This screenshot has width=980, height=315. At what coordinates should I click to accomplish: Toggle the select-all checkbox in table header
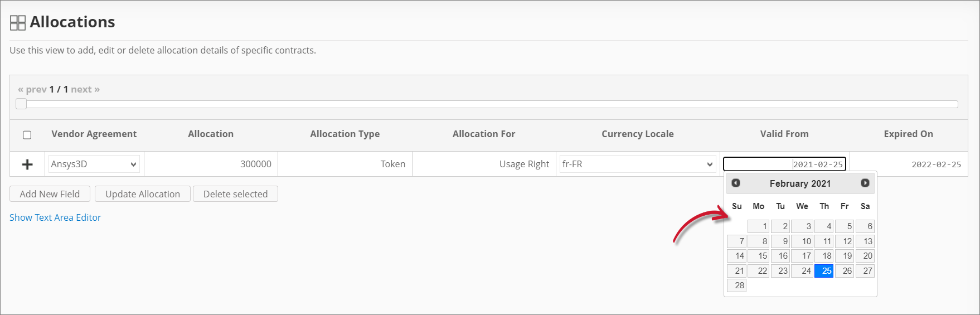point(27,135)
